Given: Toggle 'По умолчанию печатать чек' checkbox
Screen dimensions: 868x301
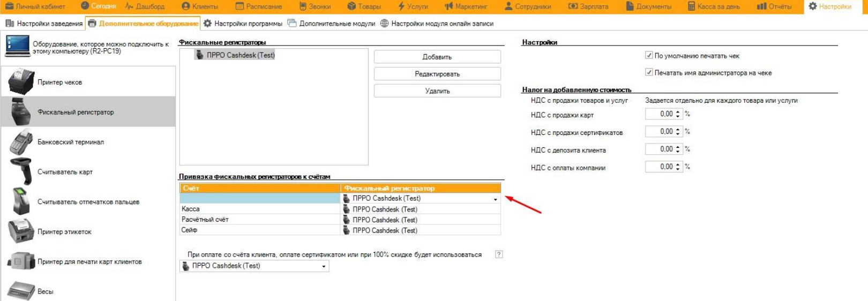Looking at the screenshot, I should tap(649, 55).
